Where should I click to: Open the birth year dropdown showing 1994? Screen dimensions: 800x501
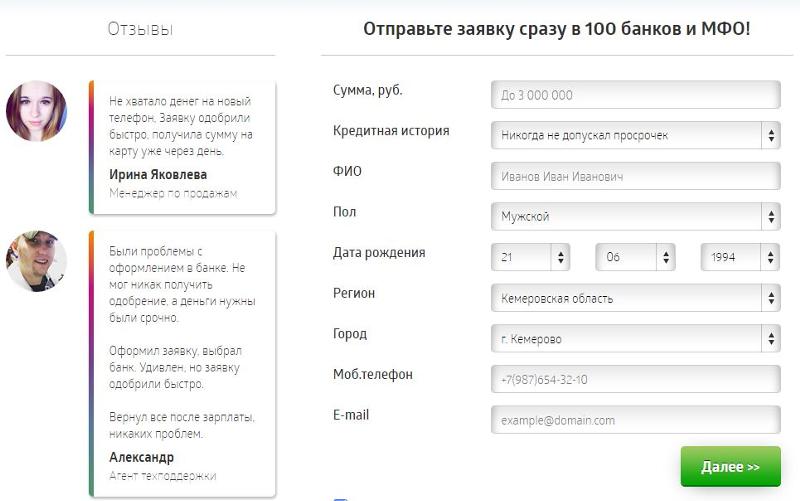point(741,257)
